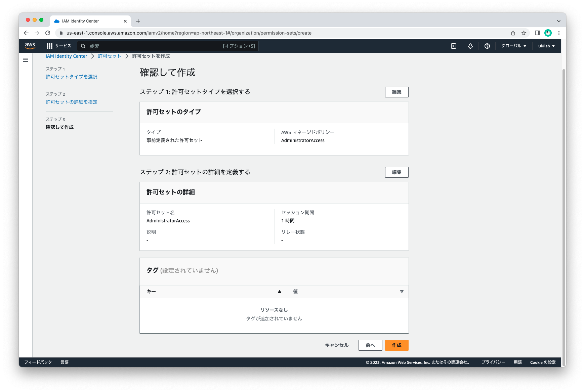Select the AdministratorAccess managed policy value

(303, 140)
